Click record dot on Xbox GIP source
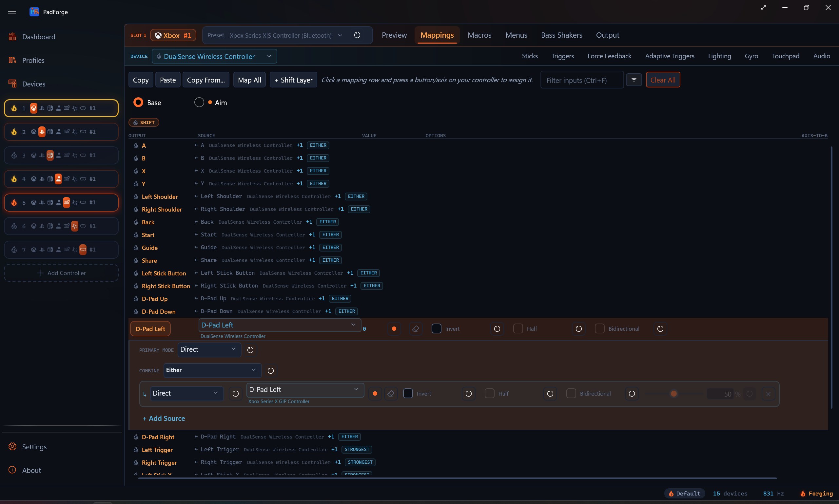839x504 pixels. [375, 394]
